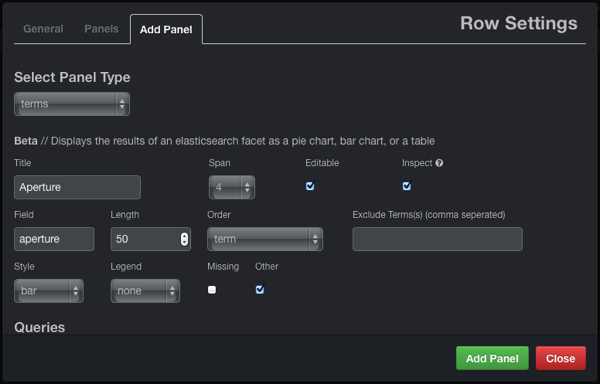The height and width of the screenshot is (384, 600).
Task: Click the Queries section heading
Action: (x=39, y=327)
